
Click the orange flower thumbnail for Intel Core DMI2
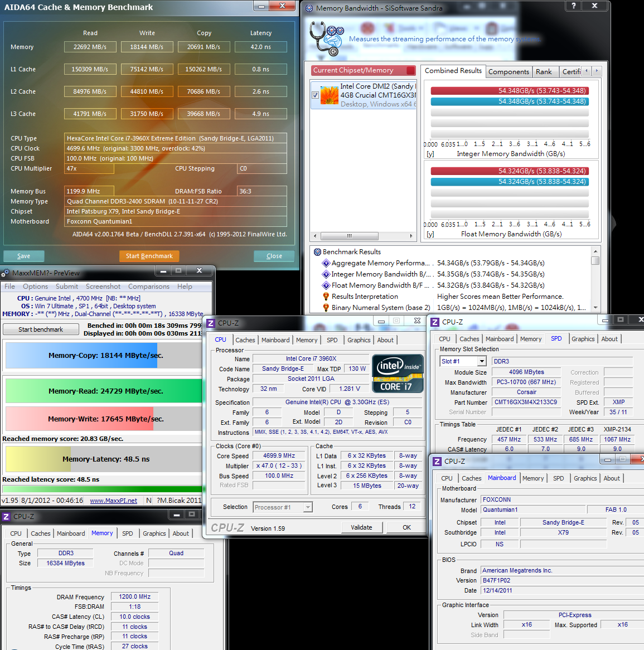pos(330,95)
